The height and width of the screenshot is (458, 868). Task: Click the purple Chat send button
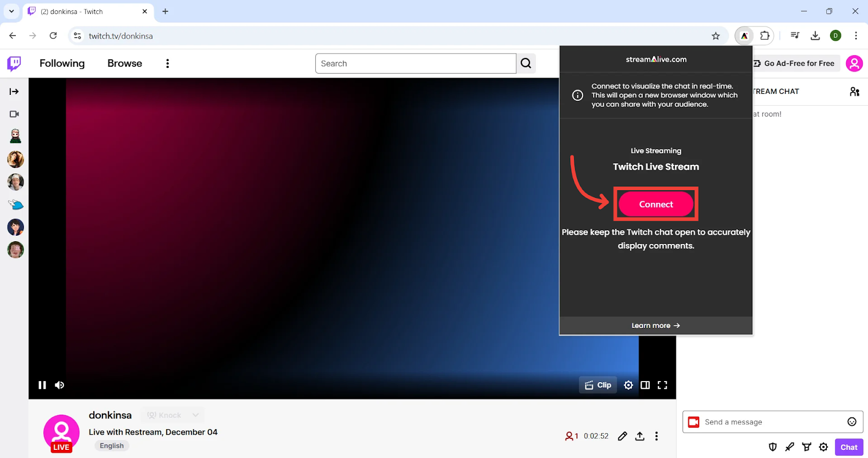pos(849,447)
